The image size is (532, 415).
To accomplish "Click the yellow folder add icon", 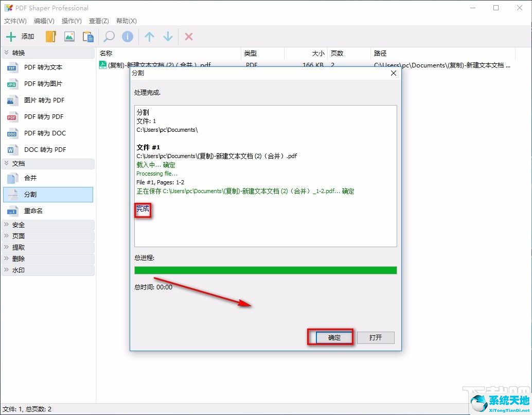I will 51,37.
